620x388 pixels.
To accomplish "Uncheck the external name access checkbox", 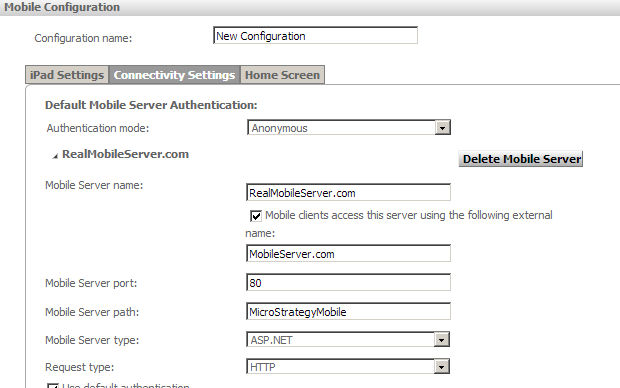I will point(256,216).
